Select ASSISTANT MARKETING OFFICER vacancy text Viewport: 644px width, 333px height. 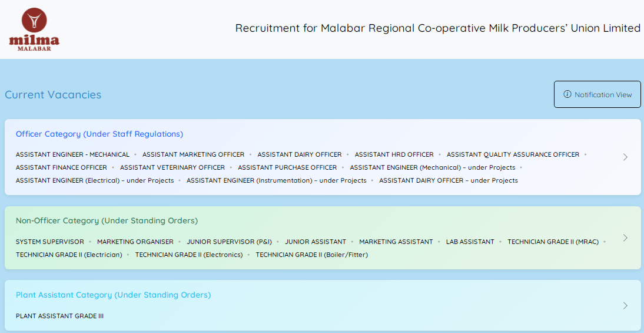pyautogui.click(x=194, y=154)
